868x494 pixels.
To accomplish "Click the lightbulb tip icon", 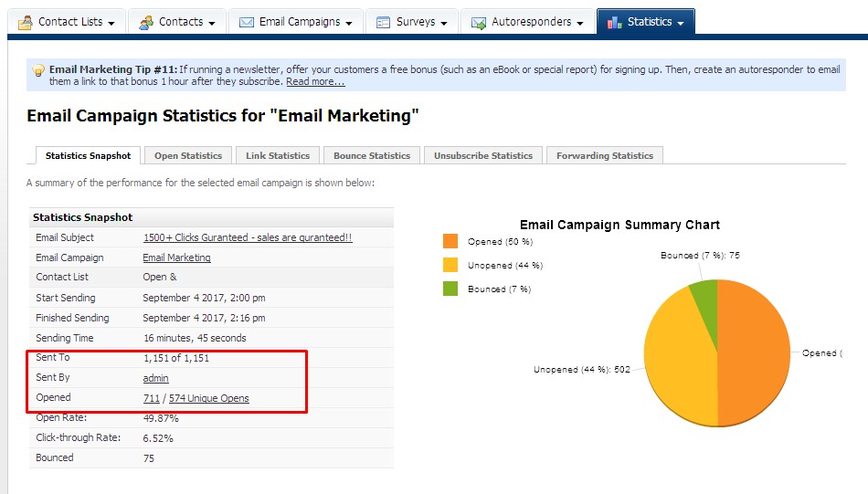I will (38, 70).
